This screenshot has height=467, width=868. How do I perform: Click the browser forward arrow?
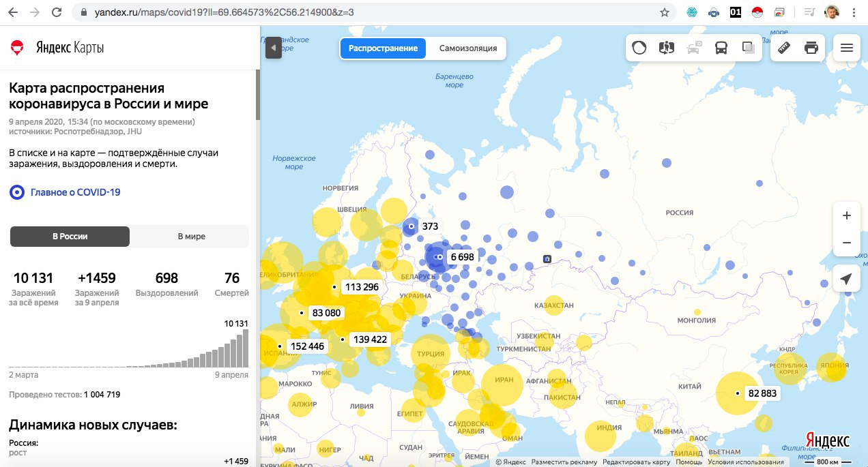click(35, 12)
